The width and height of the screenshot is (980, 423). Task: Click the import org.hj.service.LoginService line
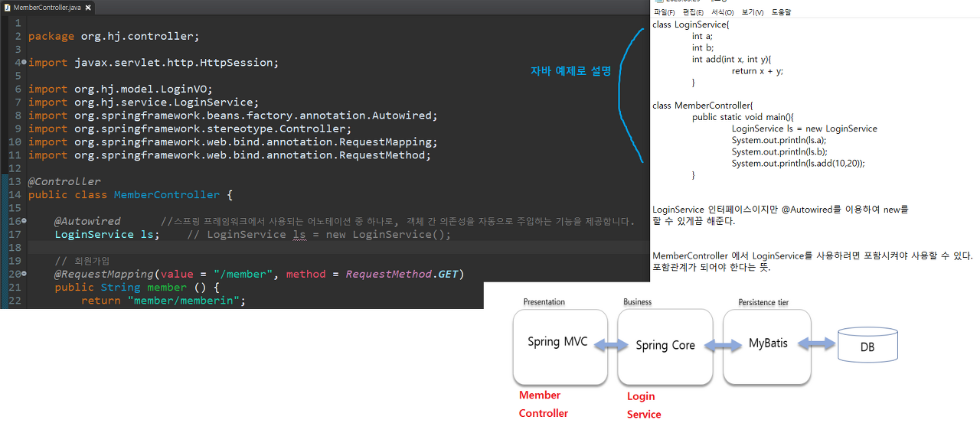[143, 102]
